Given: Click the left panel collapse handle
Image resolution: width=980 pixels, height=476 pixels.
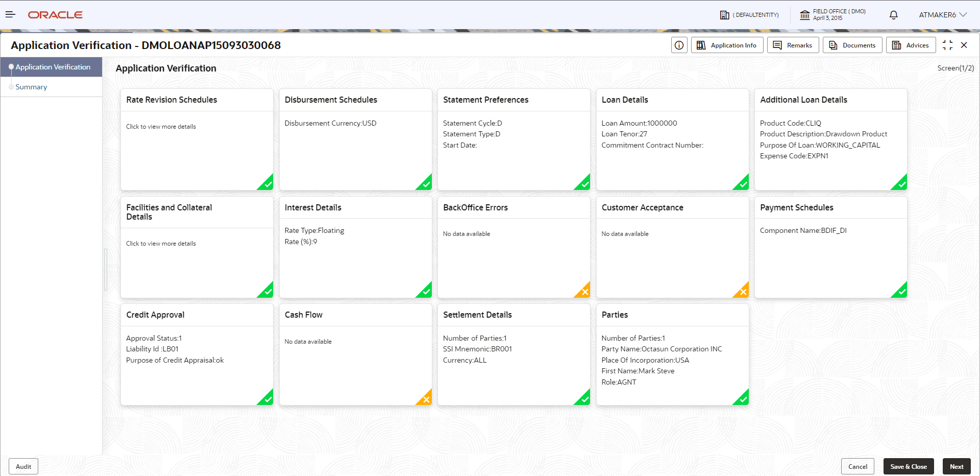Looking at the screenshot, I should coord(106,270).
